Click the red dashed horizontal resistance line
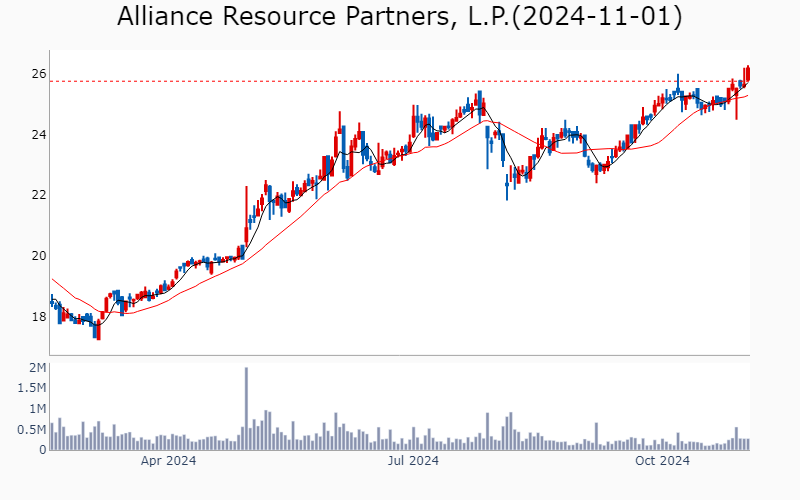Image resolution: width=800 pixels, height=500 pixels. click(x=399, y=81)
